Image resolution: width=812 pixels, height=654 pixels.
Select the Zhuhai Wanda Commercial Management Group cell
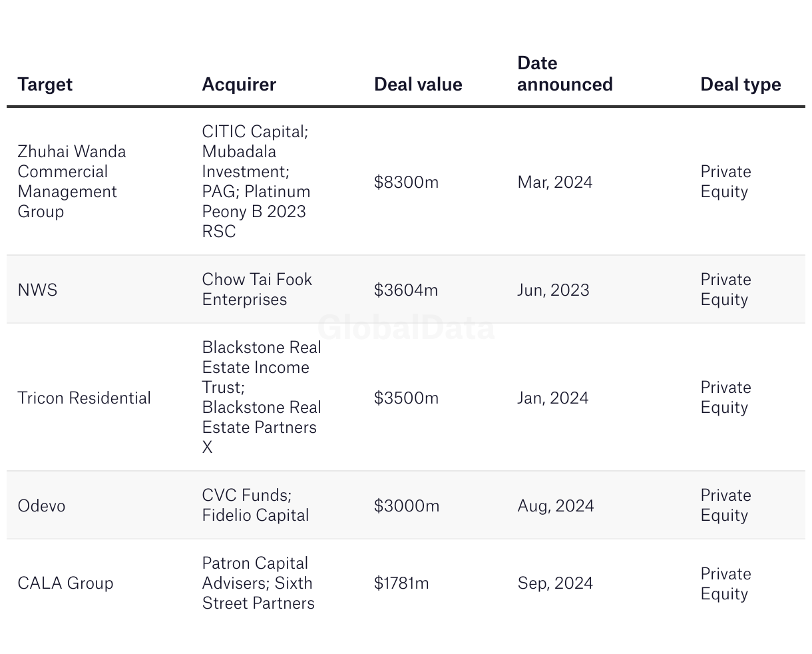72,181
